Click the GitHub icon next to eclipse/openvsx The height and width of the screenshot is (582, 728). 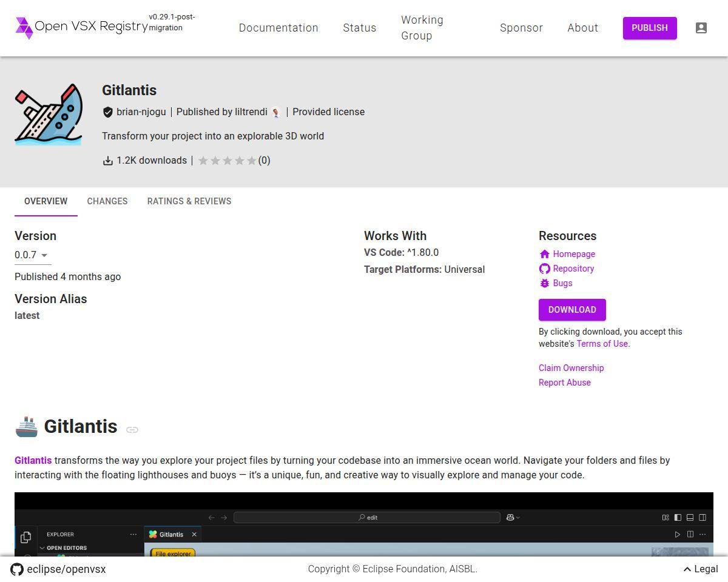tap(17, 569)
